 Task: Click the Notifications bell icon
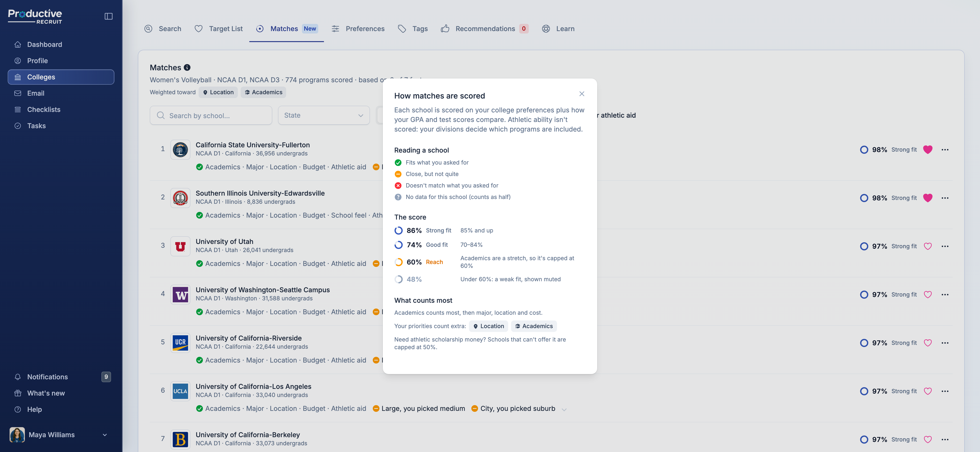[17, 377]
